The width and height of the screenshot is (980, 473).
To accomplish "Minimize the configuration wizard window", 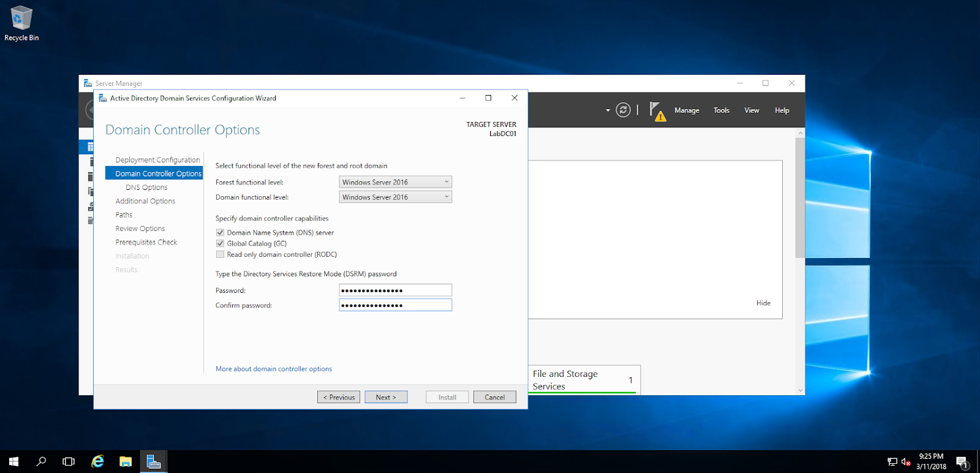I will coord(462,98).
